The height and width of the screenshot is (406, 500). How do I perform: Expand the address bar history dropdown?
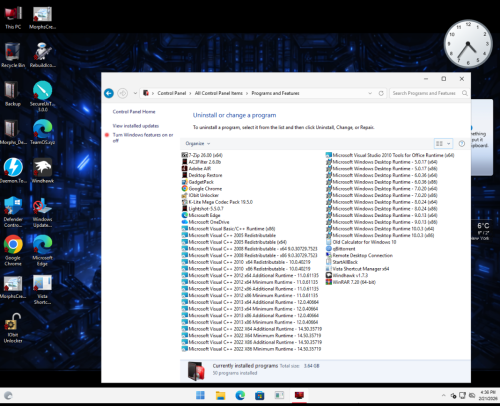point(370,93)
